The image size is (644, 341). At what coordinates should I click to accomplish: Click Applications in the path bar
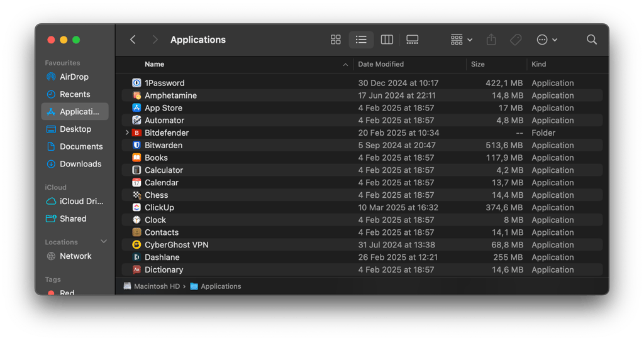(216, 286)
